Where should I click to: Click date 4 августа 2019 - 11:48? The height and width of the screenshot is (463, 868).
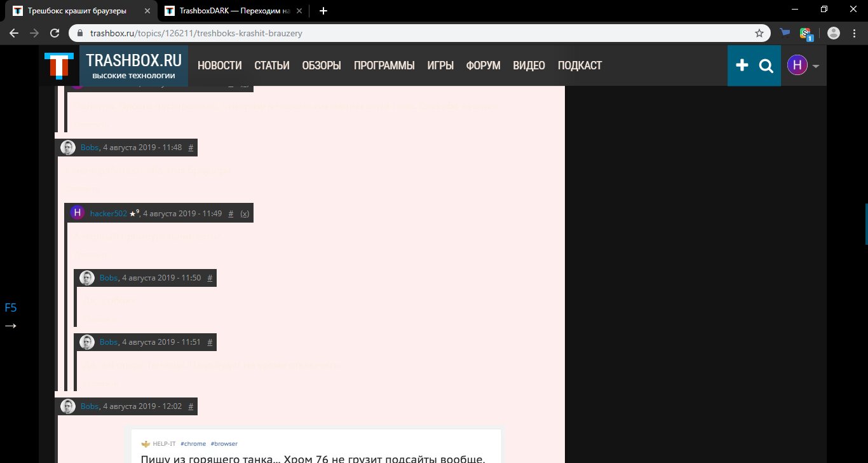click(x=142, y=148)
